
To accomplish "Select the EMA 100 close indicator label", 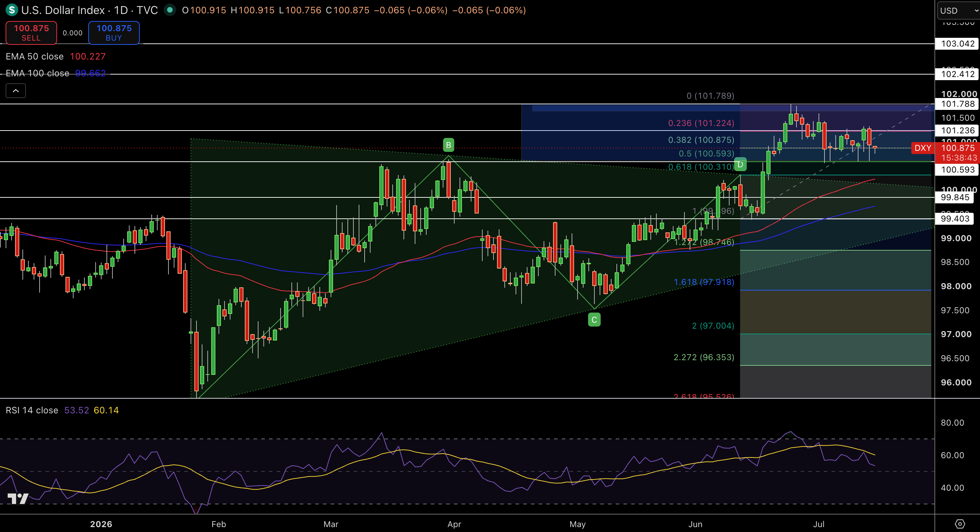I will point(37,73).
